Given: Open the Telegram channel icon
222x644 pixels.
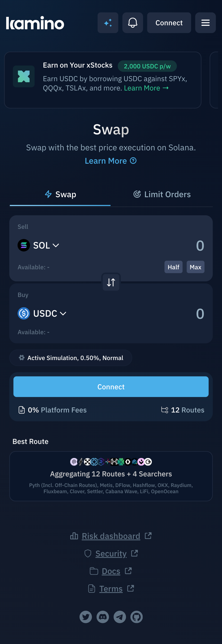Looking at the screenshot, I should tap(120, 617).
